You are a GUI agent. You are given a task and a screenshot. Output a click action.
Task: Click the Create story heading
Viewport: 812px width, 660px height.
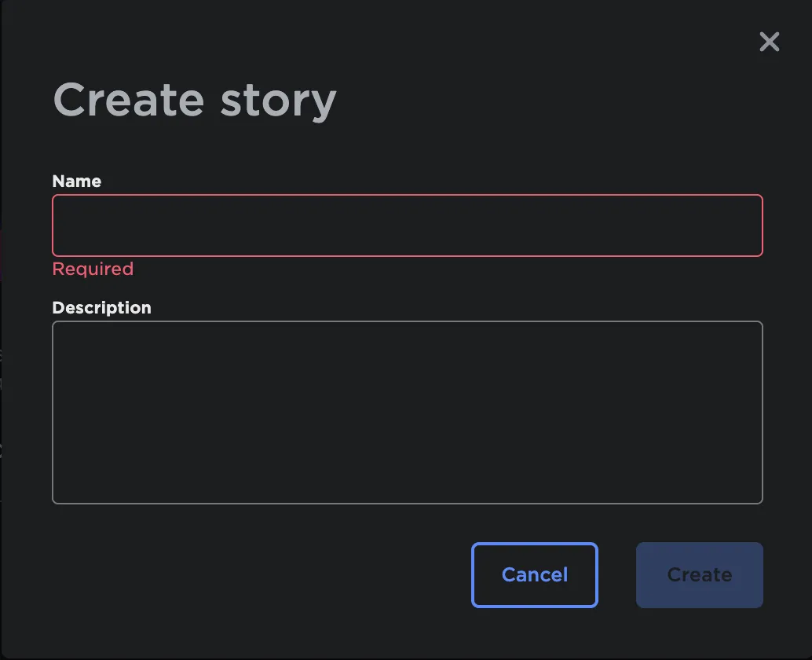194,101
